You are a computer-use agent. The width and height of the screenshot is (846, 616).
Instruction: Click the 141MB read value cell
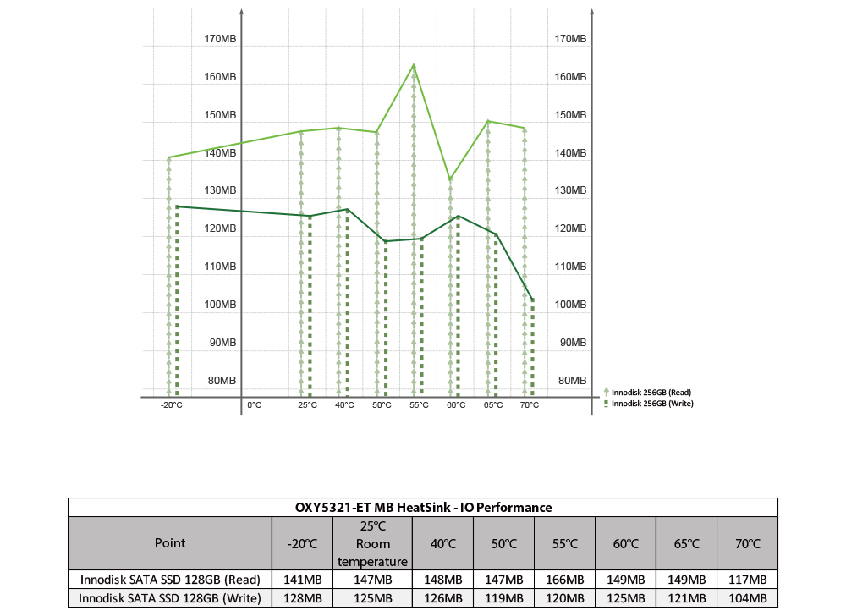302,580
